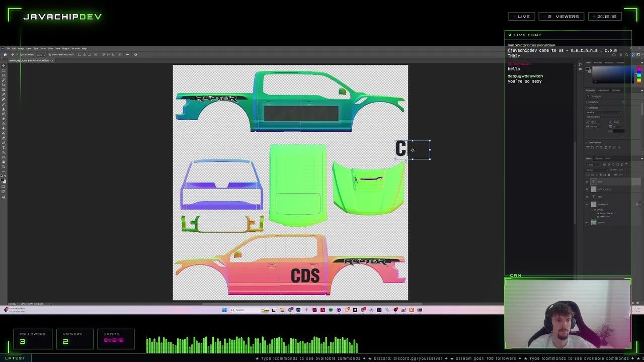Open the Normal blend mode dropdown
This screenshot has height=362, width=644.
click(597, 170)
